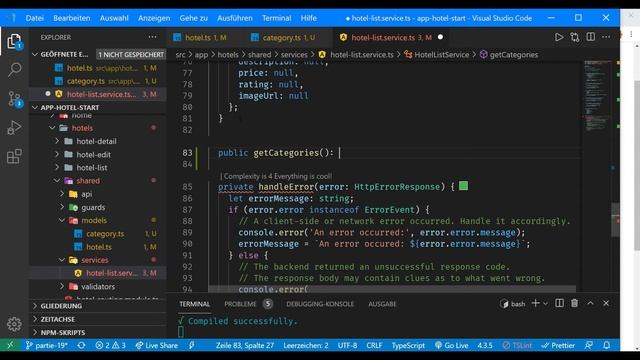Click the green color swatch beside handleError
The width and height of the screenshot is (640, 360).
coord(463,186)
